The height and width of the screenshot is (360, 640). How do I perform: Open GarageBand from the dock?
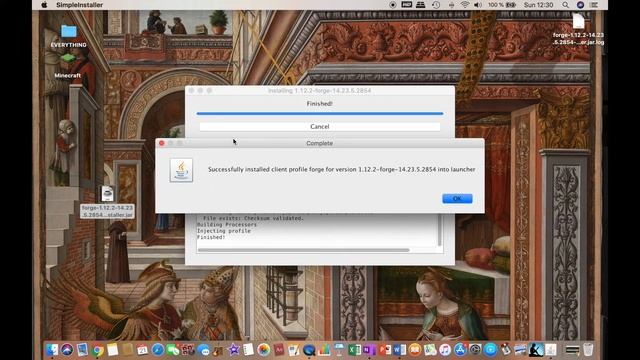[x=218, y=351]
